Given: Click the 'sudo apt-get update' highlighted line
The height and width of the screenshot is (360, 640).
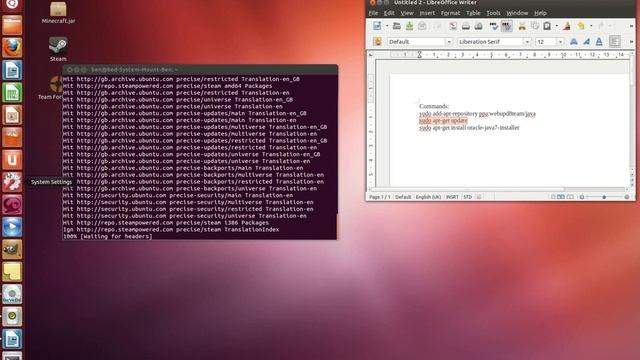Looking at the screenshot, I should click(443, 121).
